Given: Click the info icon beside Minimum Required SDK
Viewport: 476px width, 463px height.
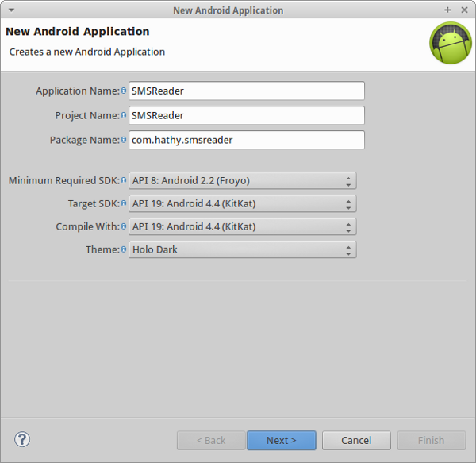Looking at the screenshot, I should tap(123, 180).
